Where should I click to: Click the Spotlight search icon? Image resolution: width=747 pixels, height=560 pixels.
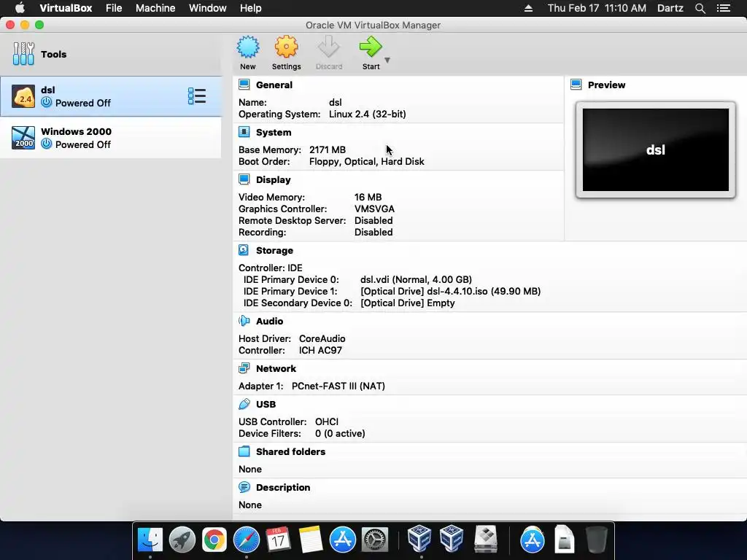[x=700, y=8]
